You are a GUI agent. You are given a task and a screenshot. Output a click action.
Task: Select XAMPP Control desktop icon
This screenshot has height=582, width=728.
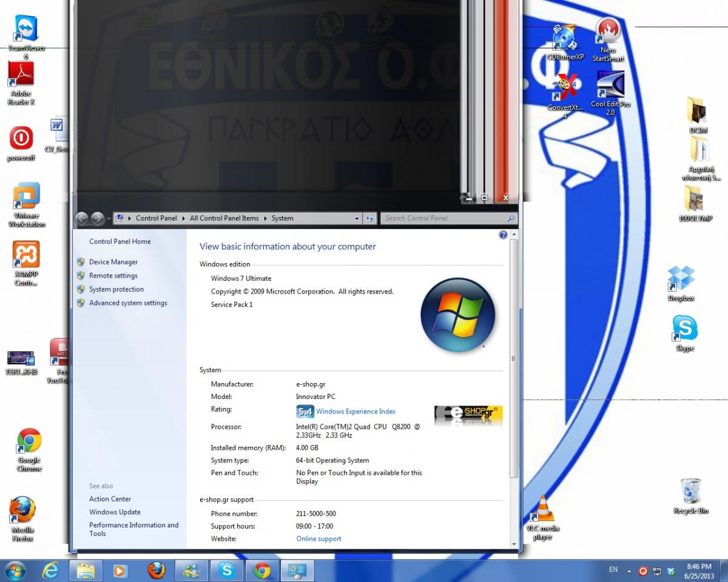coord(26,264)
